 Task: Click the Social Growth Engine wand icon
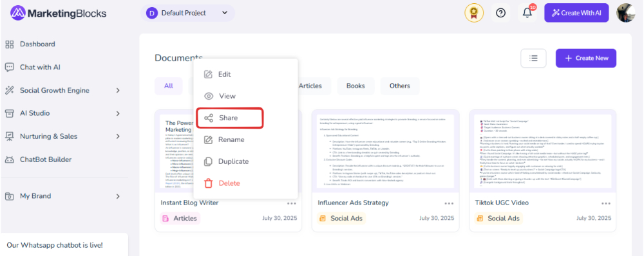pyautogui.click(x=10, y=90)
